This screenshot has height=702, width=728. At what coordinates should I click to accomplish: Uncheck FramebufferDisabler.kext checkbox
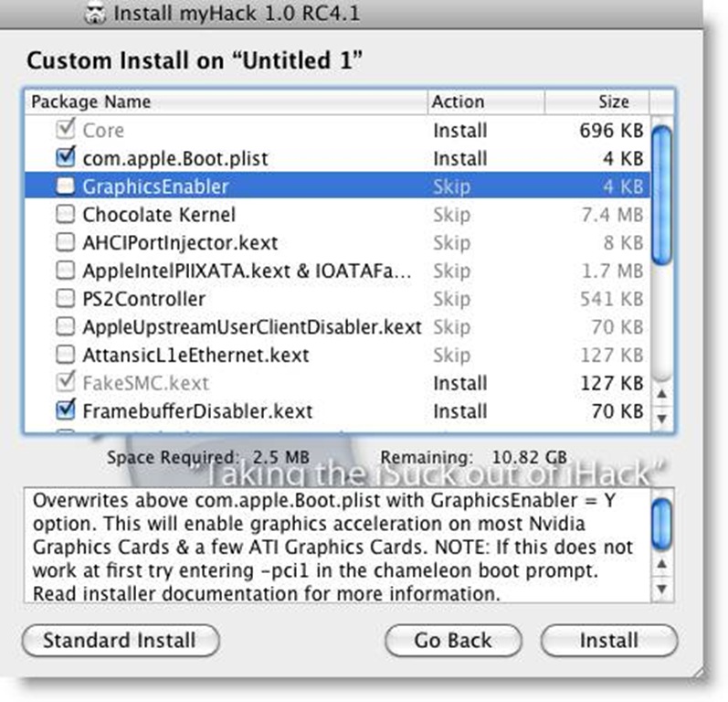65,410
